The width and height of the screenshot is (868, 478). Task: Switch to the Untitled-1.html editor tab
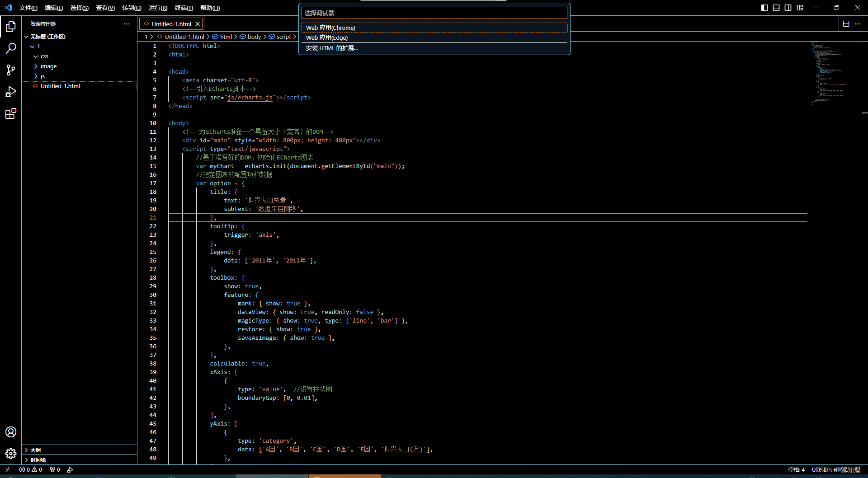pyautogui.click(x=171, y=24)
